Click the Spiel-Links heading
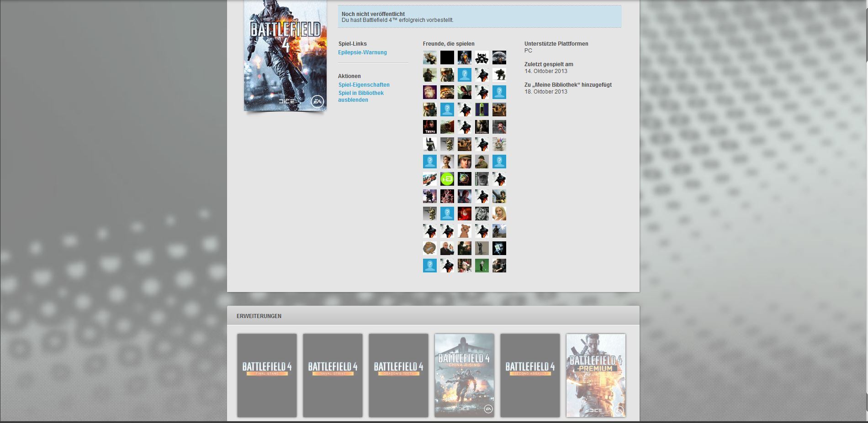Viewport: 868px width, 423px height. [x=353, y=44]
